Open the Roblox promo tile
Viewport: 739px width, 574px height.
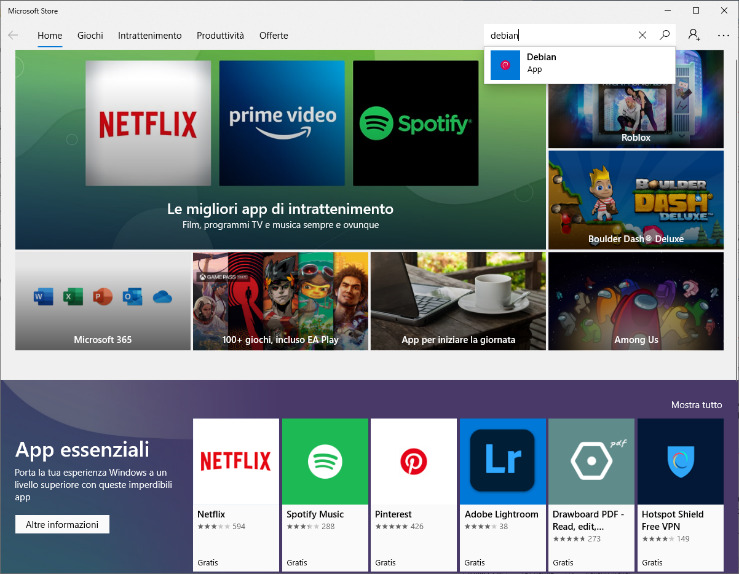(x=636, y=115)
